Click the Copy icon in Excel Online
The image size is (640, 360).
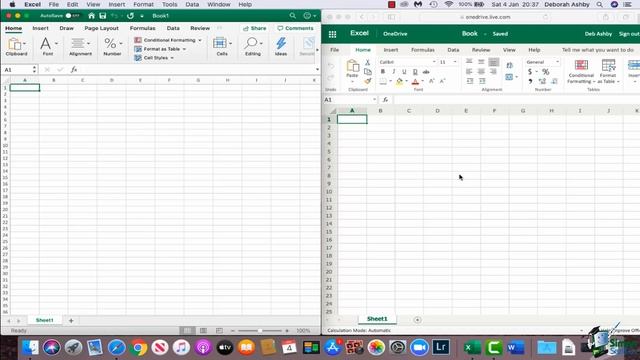pos(368,72)
